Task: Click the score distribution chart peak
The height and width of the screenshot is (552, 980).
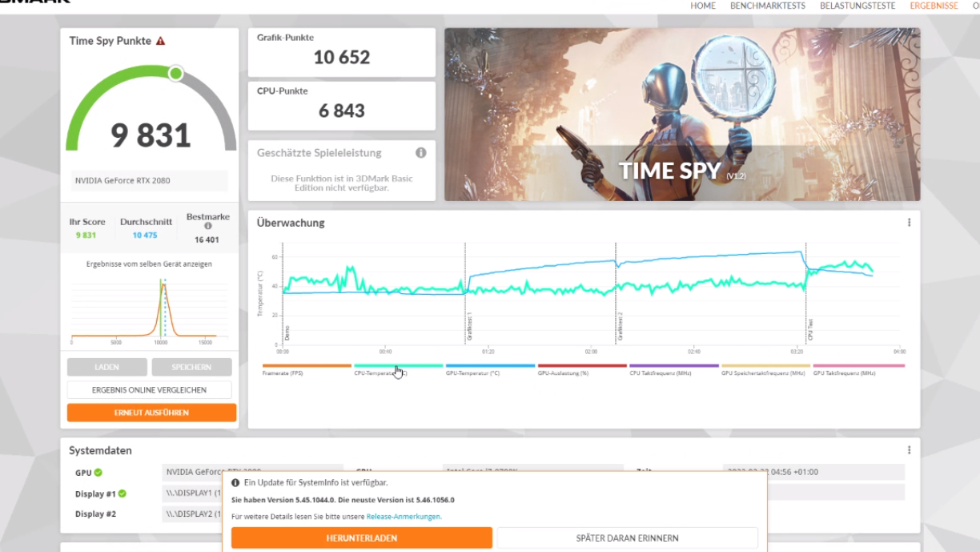Action: coord(163,284)
